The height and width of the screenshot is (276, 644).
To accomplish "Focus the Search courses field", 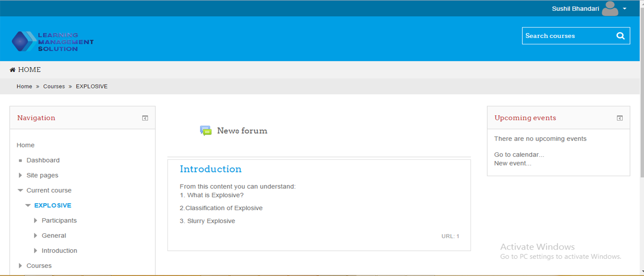I will [568, 36].
